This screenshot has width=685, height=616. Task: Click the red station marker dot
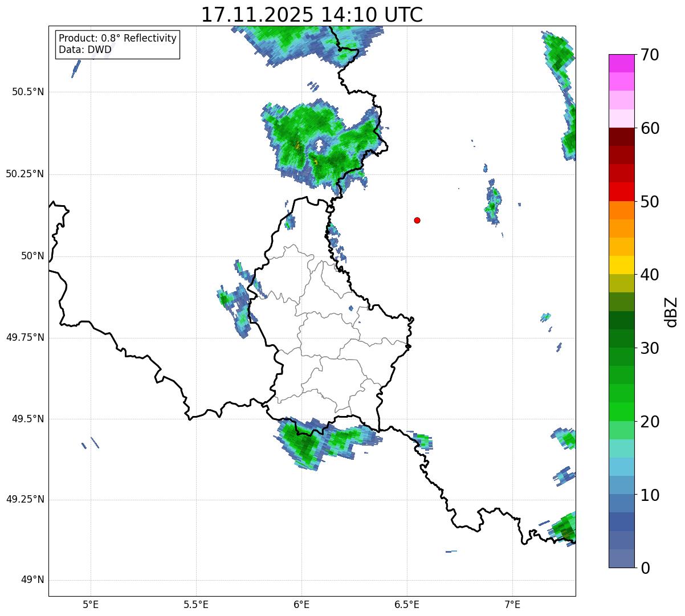point(417,220)
